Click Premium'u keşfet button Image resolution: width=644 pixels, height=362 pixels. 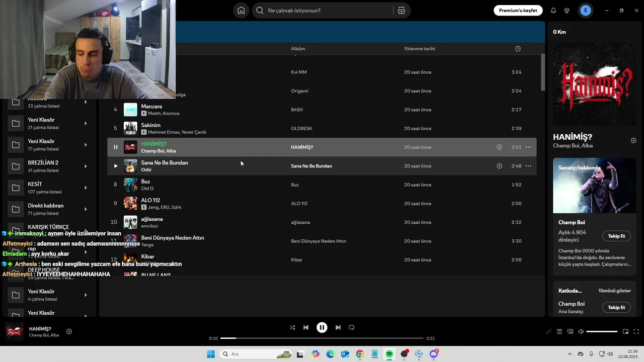(518, 11)
